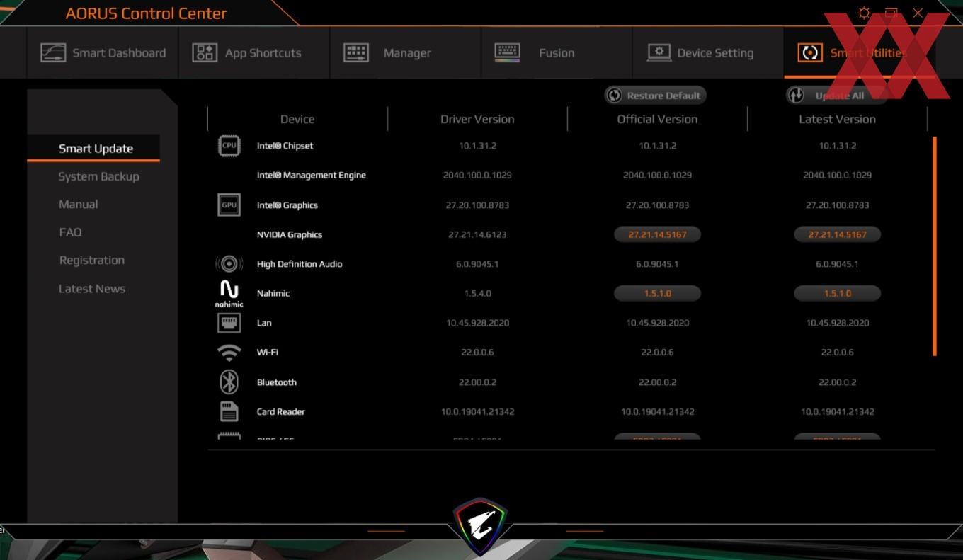The width and height of the screenshot is (963, 560).
Task: Open the FAQ section
Action: click(70, 232)
